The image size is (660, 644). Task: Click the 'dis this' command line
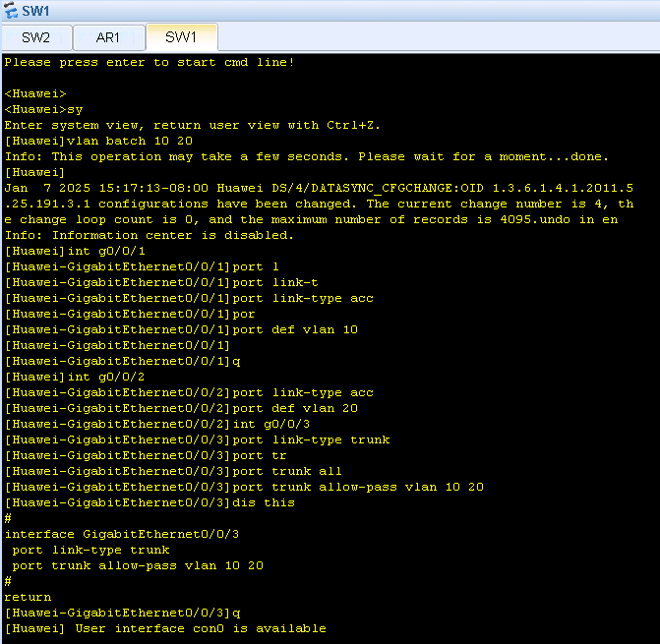pyautogui.click(x=150, y=502)
